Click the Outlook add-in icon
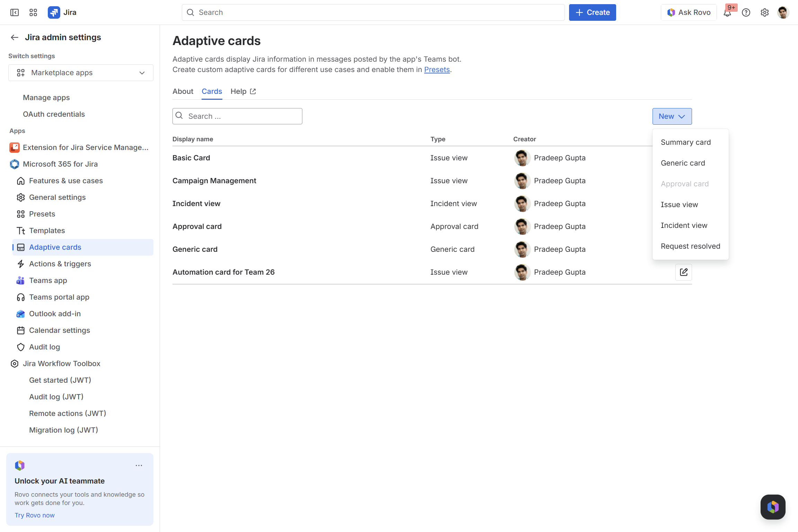The height and width of the screenshot is (532, 798). click(x=21, y=314)
